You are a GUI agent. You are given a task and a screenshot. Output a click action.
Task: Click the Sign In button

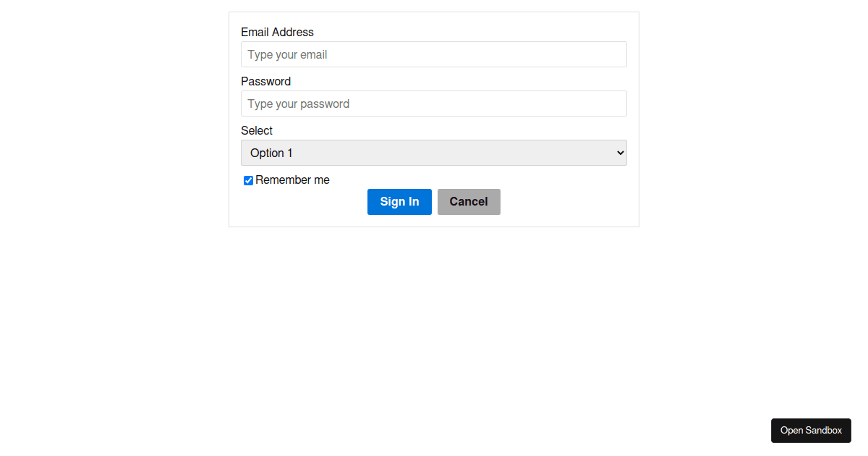(399, 201)
